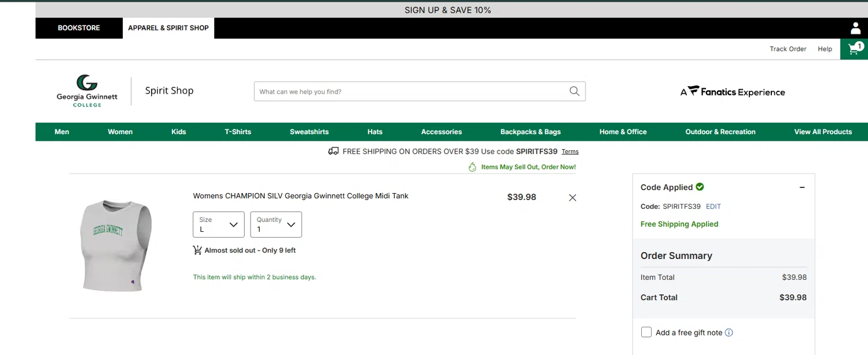Open the Midi Tank product title
This screenshot has height=355, width=868.
point(301,196)
